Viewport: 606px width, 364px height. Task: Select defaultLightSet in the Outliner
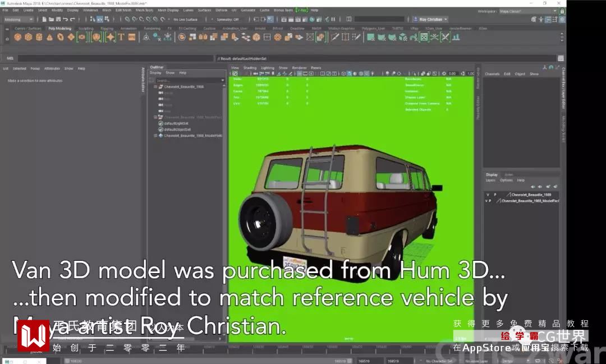pyautogui.click(x=176, y=123)
